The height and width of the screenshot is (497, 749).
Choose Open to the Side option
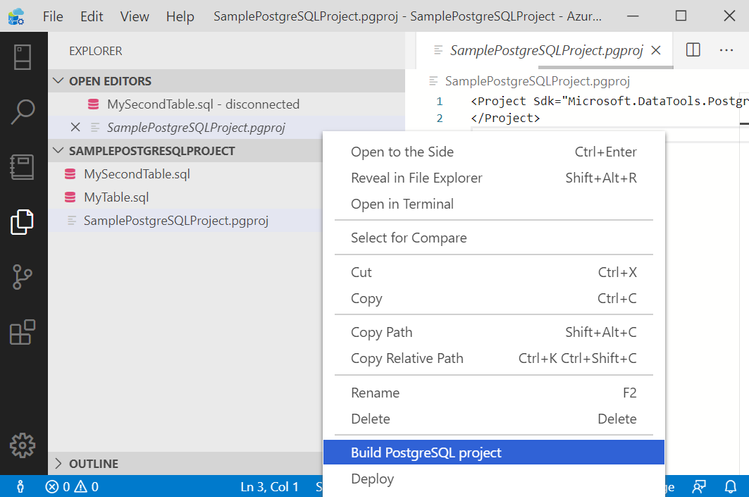pos(402,152)
